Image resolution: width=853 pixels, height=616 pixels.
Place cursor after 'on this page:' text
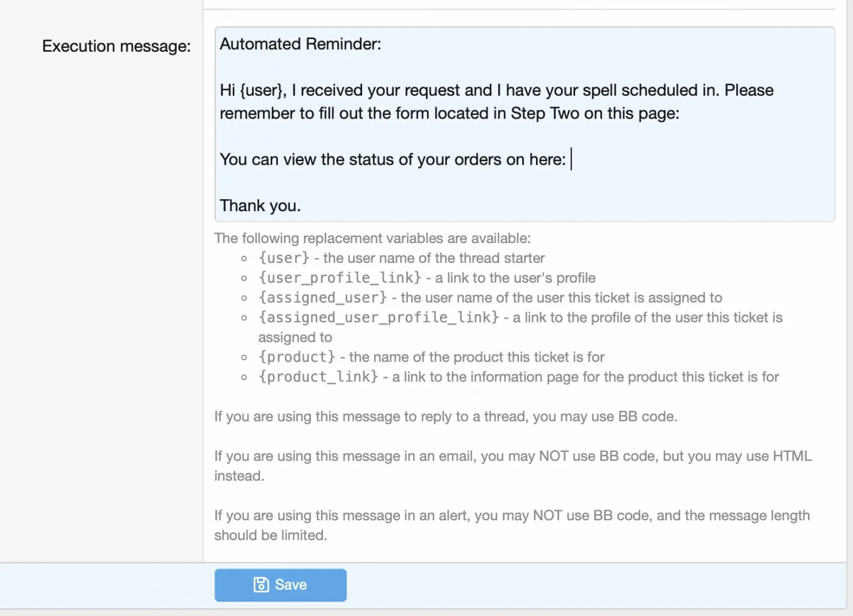point(682,114)
